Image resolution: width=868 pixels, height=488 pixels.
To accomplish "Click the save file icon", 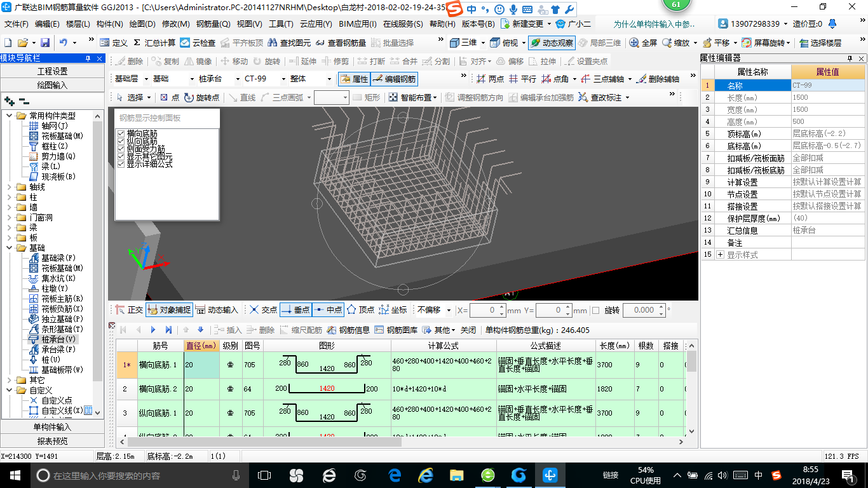I will 45,43.
